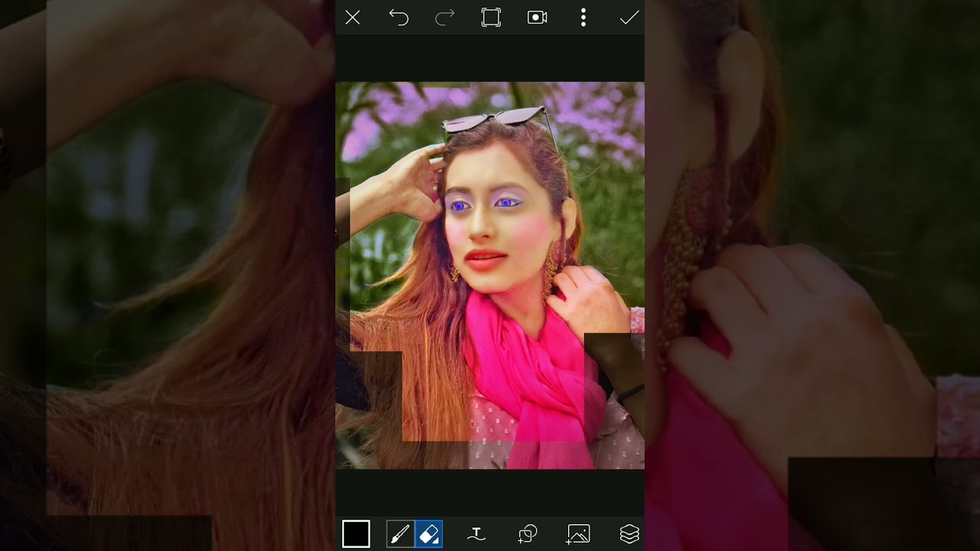Select the Eraser tool
Screen dimensions: 980x551
(x=429, y=533)
